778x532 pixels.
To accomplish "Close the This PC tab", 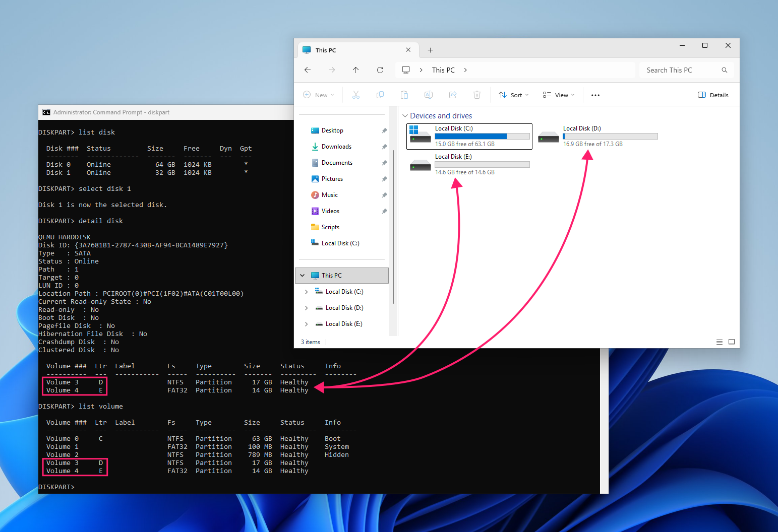I will tap(408, 50).
